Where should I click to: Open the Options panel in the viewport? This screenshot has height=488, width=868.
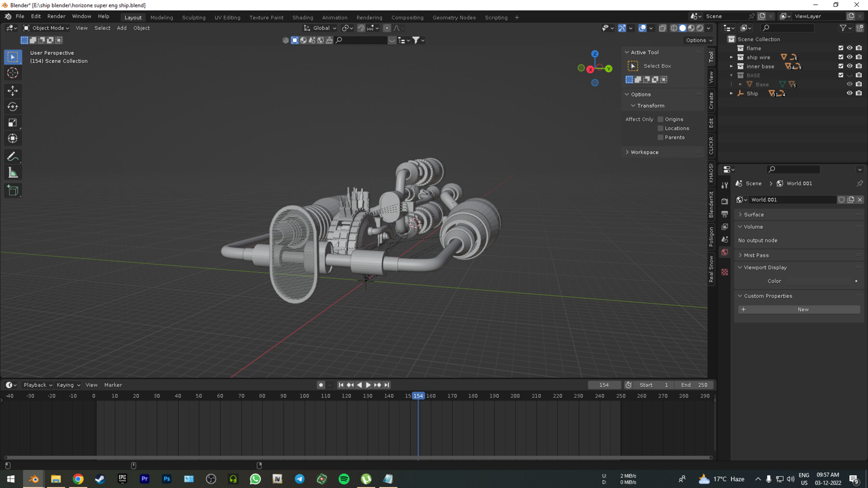[x=696, y=40]
